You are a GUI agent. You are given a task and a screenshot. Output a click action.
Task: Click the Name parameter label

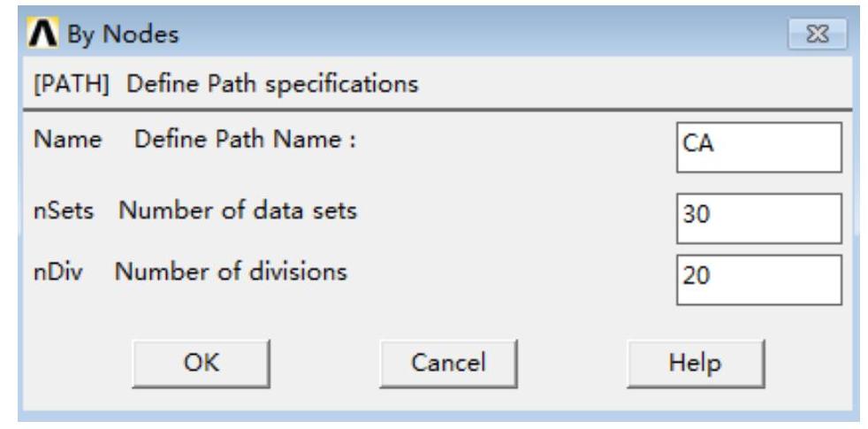coord(57,140)
